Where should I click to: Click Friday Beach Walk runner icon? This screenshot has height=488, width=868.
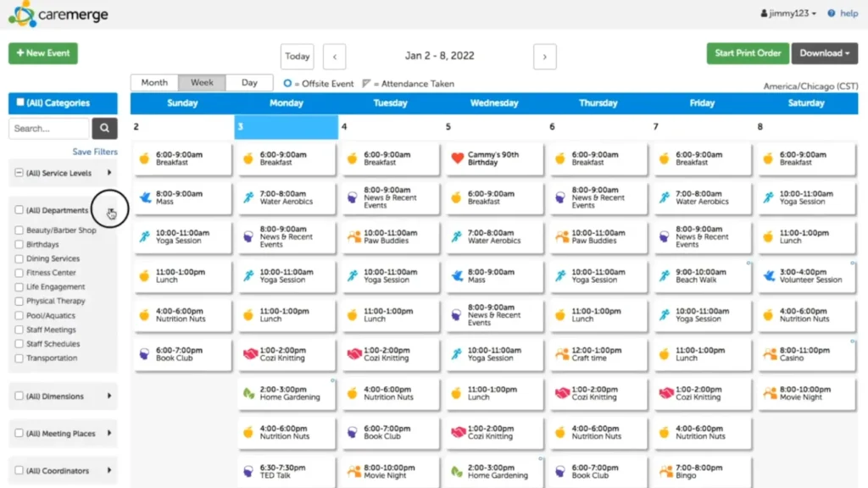[x=665, y=275]
